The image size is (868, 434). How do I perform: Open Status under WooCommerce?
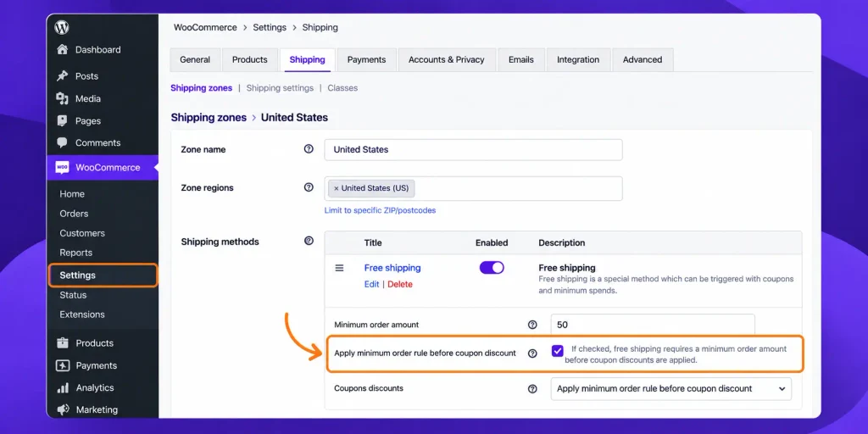73,295
